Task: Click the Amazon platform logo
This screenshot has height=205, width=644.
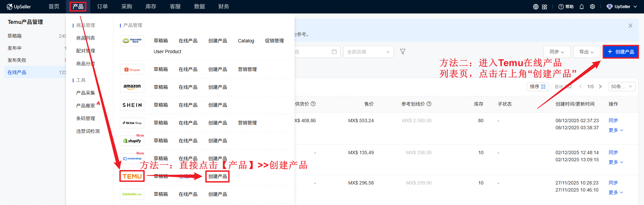Action: (x=132, y=87)
